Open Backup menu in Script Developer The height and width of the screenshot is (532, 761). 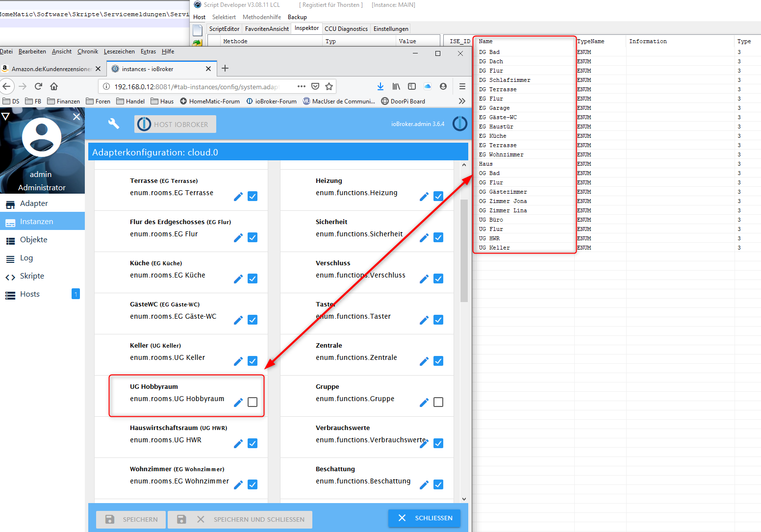click(297, 17)
